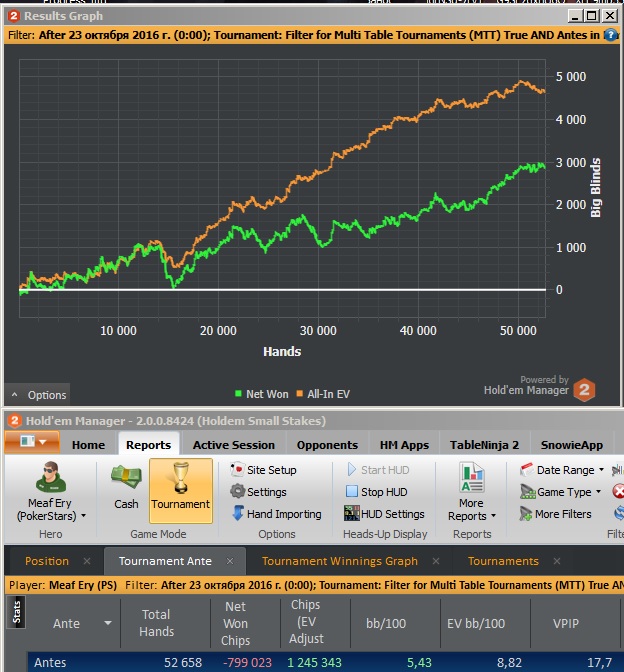Image resolution: width=624 pixels, height=672 pixels.
Task: Open the Home ribbon tab
Action: [88, 445]
